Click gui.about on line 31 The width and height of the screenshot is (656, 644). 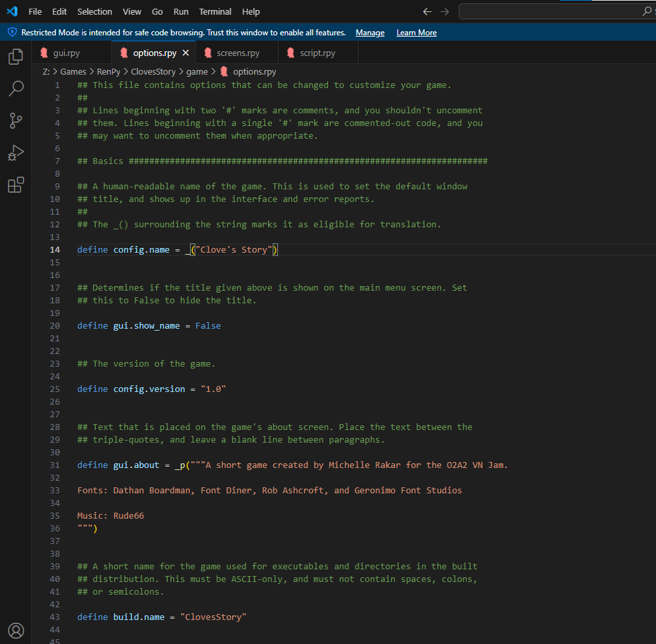pyautogui.click(x=136, y=465)
